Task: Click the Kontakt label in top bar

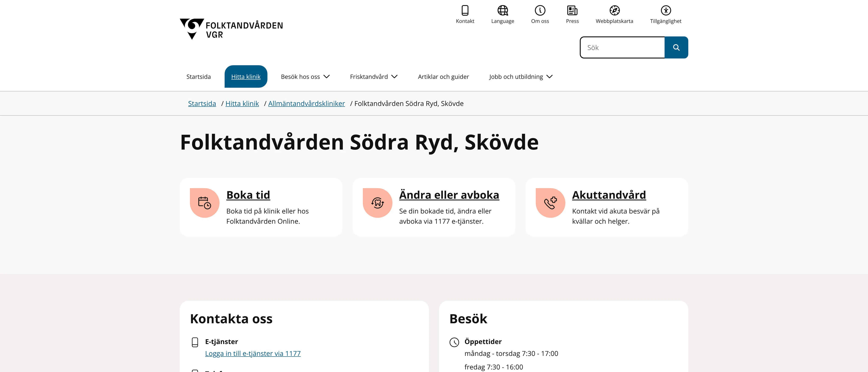Action: pos(465,21)
